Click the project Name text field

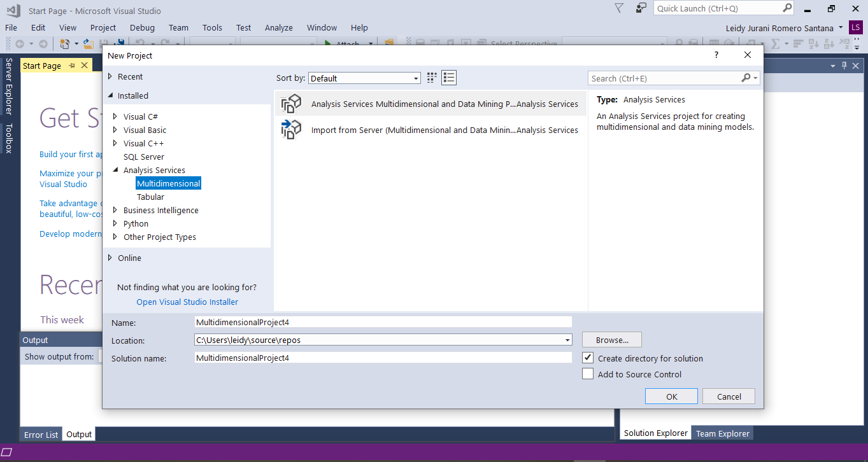tap(383, 322)
